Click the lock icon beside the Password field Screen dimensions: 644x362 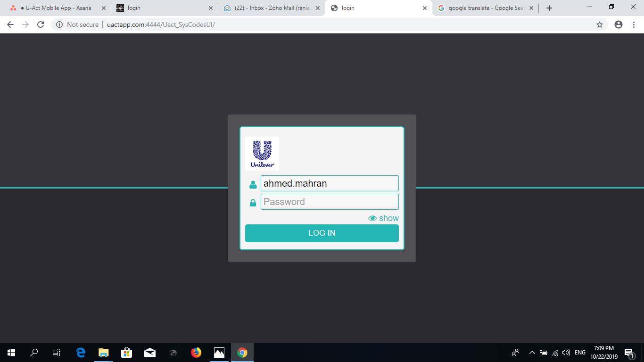click(253, 203)
